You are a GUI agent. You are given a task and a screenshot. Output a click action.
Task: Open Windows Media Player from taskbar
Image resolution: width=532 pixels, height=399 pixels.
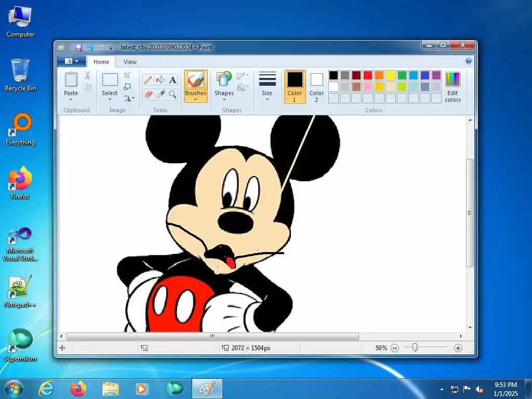click(x=141, y=389)
